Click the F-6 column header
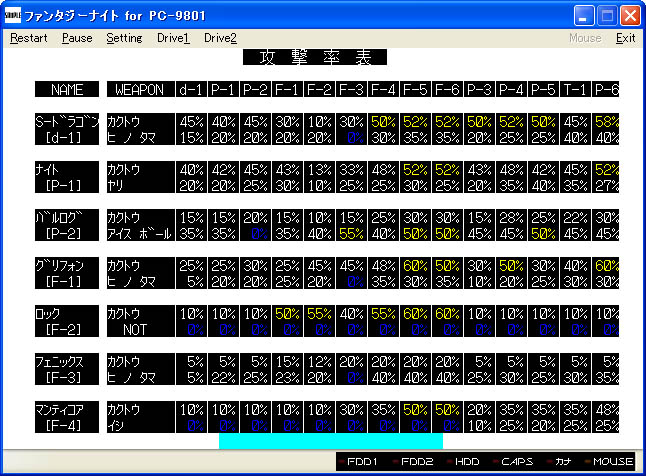 447,89
